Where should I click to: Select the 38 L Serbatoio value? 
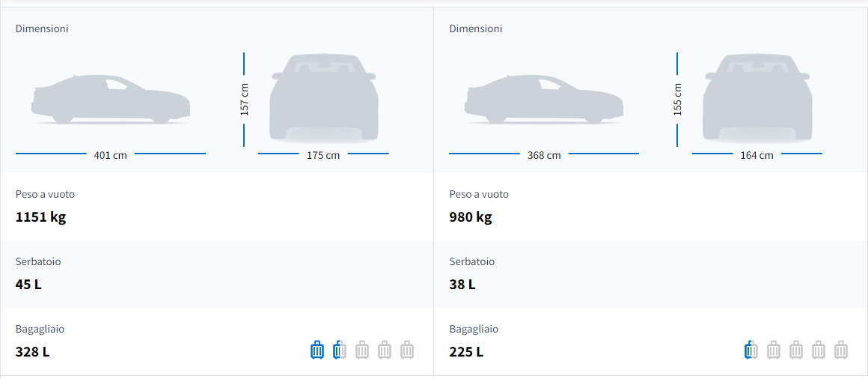462,285
